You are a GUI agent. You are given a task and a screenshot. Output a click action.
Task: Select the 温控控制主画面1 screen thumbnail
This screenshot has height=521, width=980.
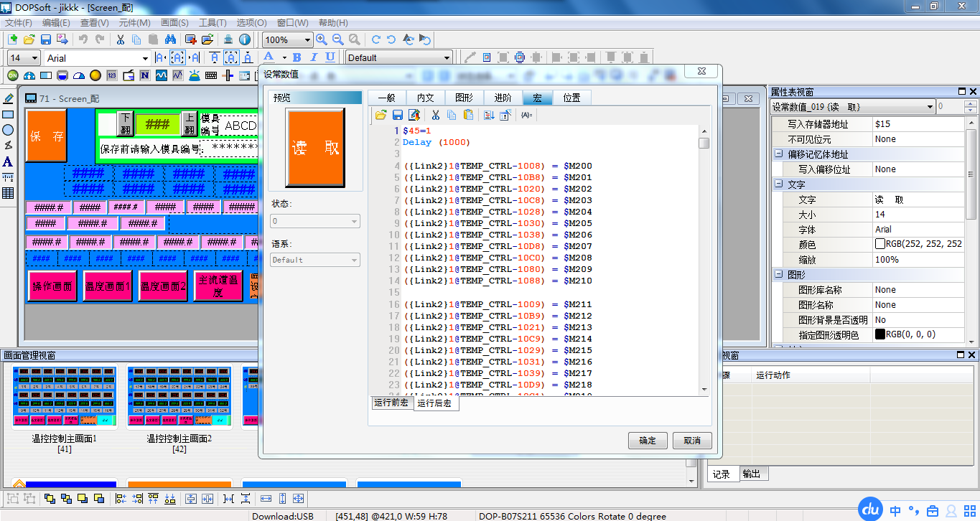[65, 397]
